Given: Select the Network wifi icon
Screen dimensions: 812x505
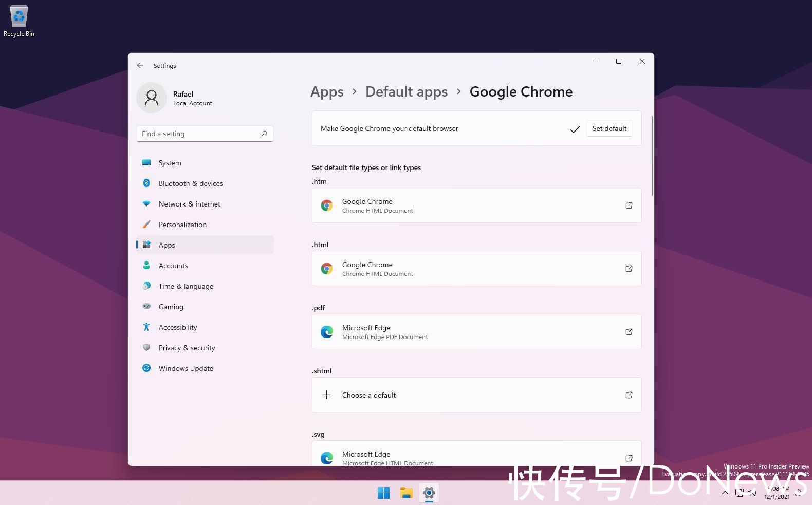Looking at the screenshot, I should pyautogui.click(x=146, y=204).
